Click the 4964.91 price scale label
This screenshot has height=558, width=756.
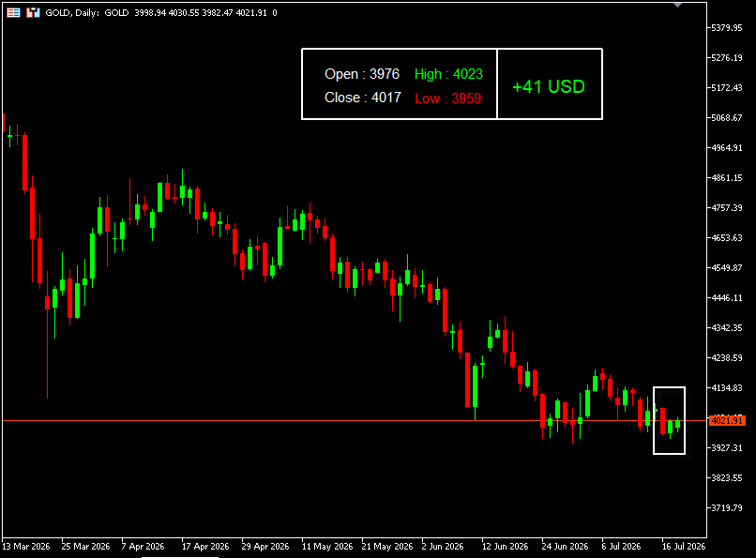(727, 148)
